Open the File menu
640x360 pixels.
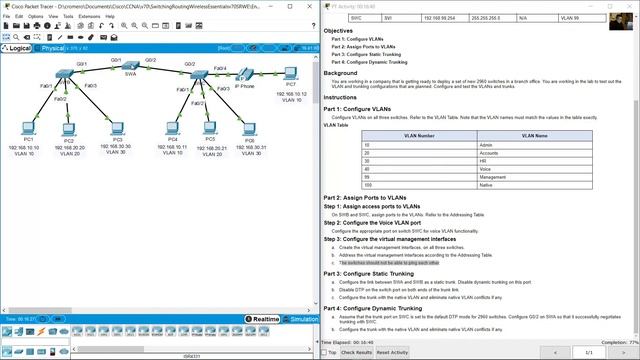7,16
